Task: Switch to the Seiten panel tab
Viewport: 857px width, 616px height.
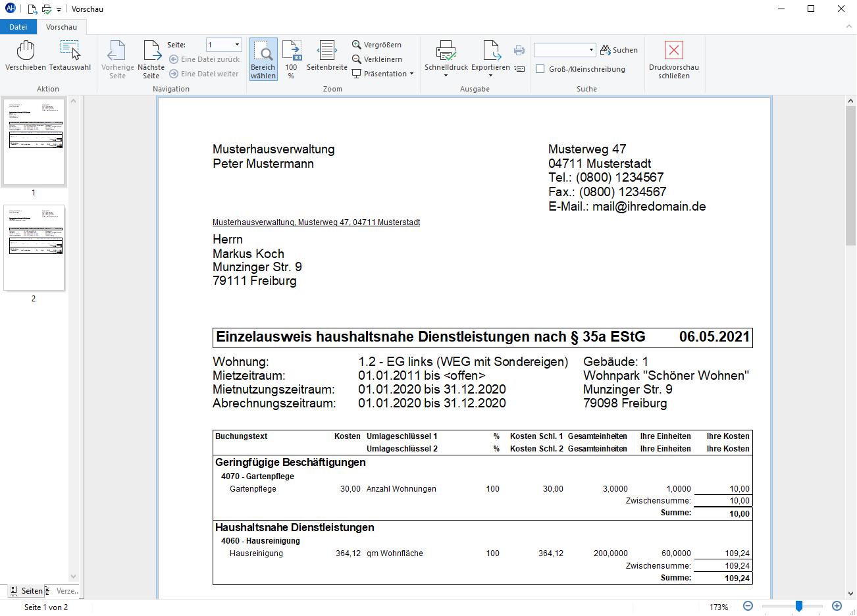Action: click(26, 591)
